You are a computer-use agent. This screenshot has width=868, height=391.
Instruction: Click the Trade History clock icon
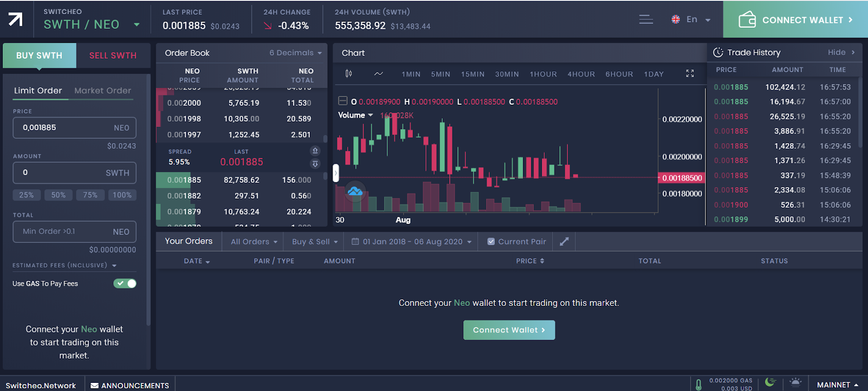pos(718,53)
